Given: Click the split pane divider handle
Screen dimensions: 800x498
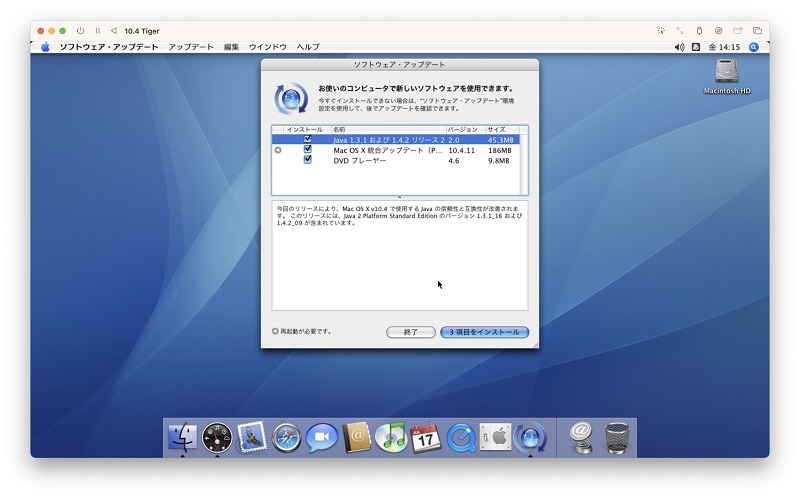Looking at the screenshot, I should point(399,197).
